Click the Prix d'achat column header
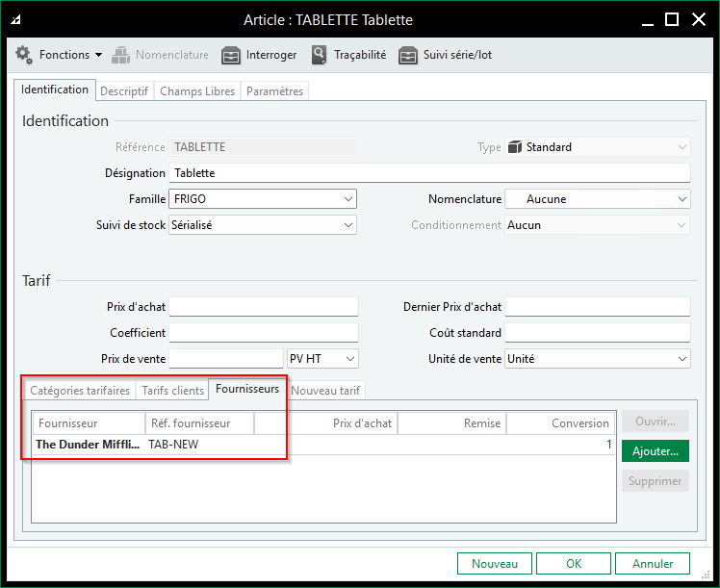Image resolution: width=720 pixels, height=588 pixels. (326, 423)
